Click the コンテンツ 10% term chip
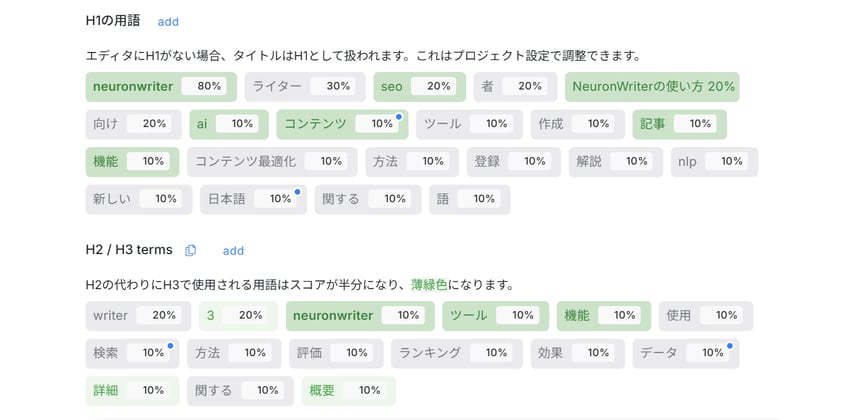 tap(341, 124)
